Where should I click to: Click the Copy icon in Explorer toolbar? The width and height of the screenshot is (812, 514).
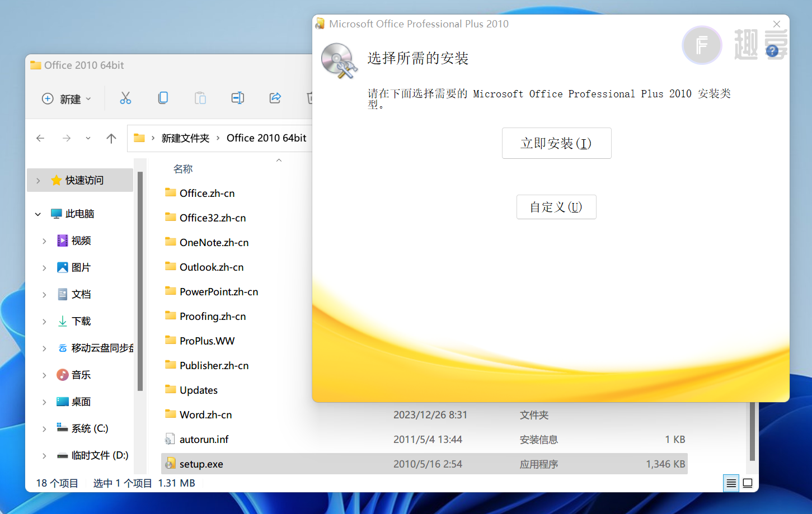click(163, 98)
